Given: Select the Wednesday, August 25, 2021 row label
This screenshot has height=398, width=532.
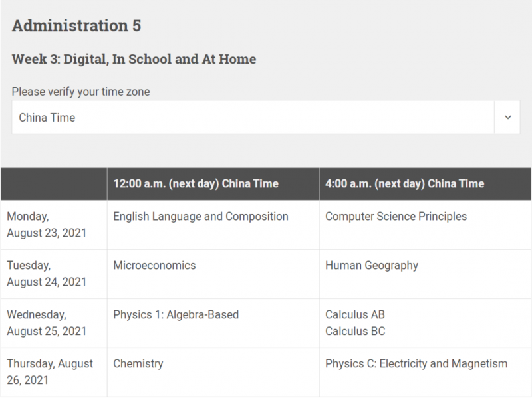Looking at the screenshot, I should point(47,323).
